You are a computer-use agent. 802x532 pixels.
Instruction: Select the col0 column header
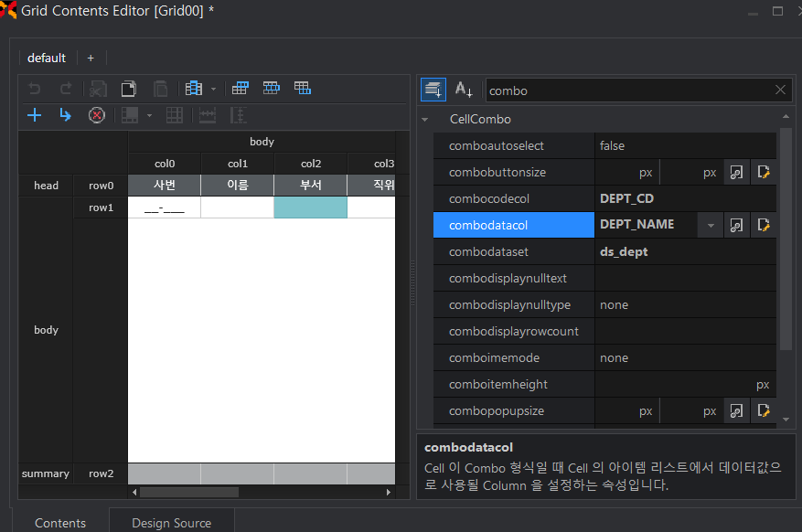point(165,164)
